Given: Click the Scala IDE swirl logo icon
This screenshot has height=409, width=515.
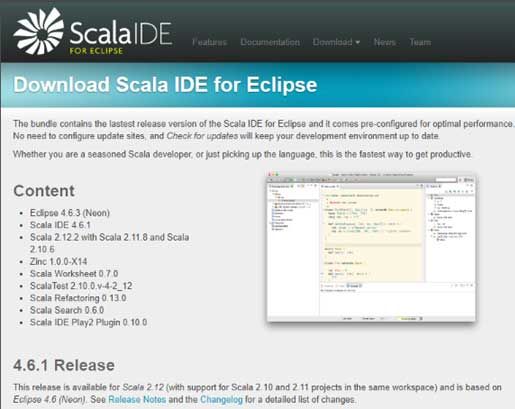Looking at the screenshot, I should pos(39,32).
